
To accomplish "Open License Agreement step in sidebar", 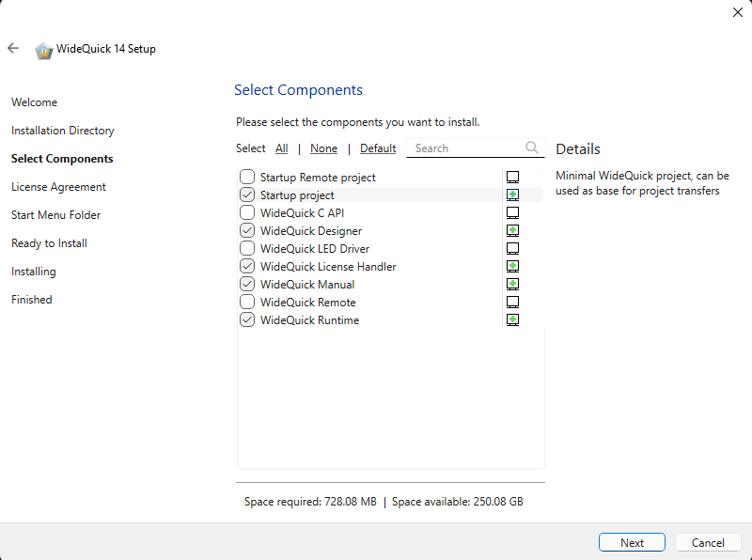I will [x=58, y=187].
